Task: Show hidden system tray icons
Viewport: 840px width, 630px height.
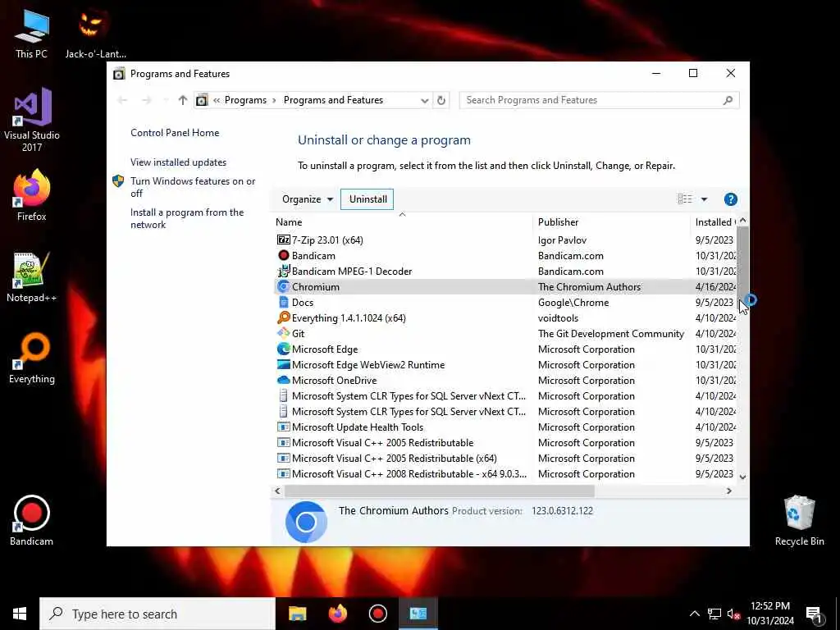Action: click(x=694, y=614)
